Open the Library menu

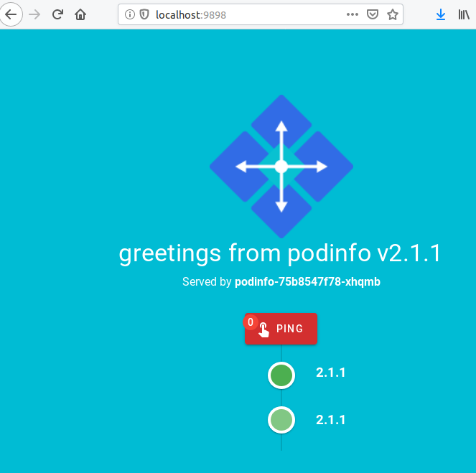[x=464, y=14]
